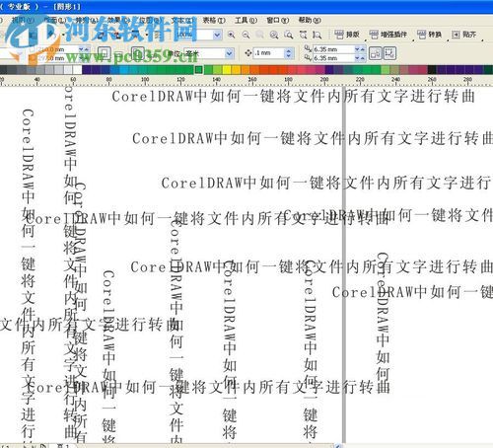Open the 帮助(H) menu

(x=310, y=21)
